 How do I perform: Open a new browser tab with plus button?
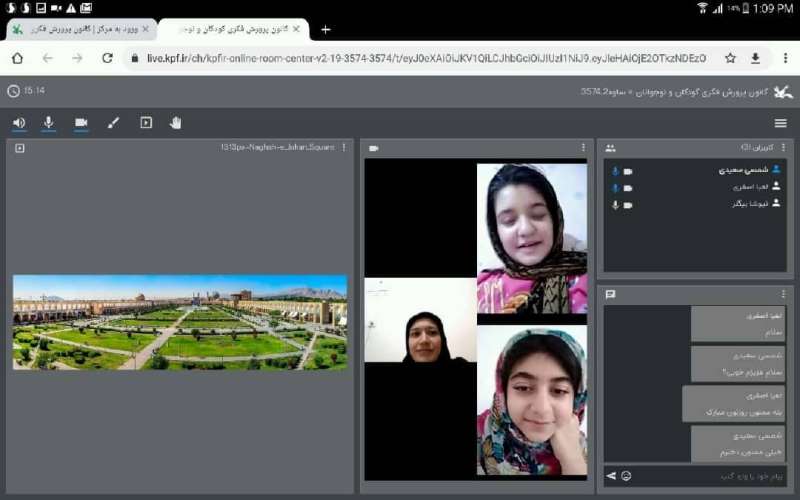(x=325, y=29)
